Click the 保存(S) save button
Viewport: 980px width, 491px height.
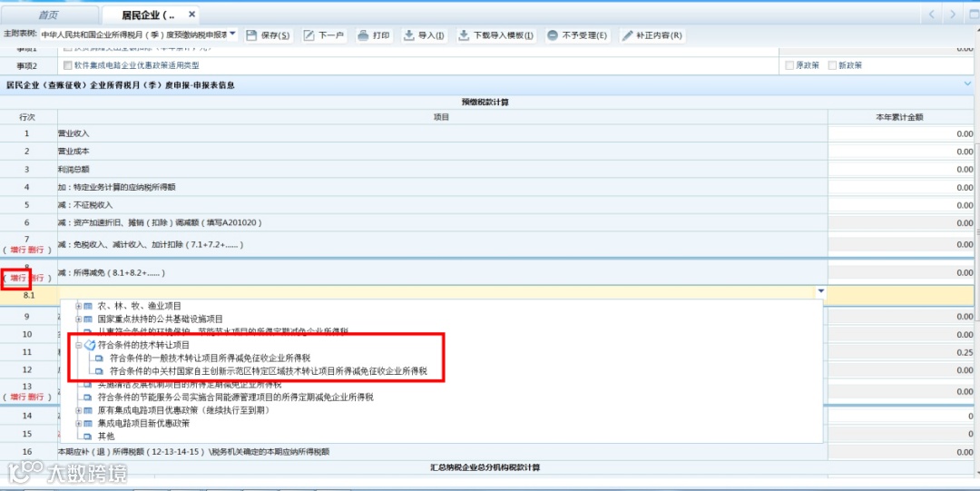pos(268,35)
